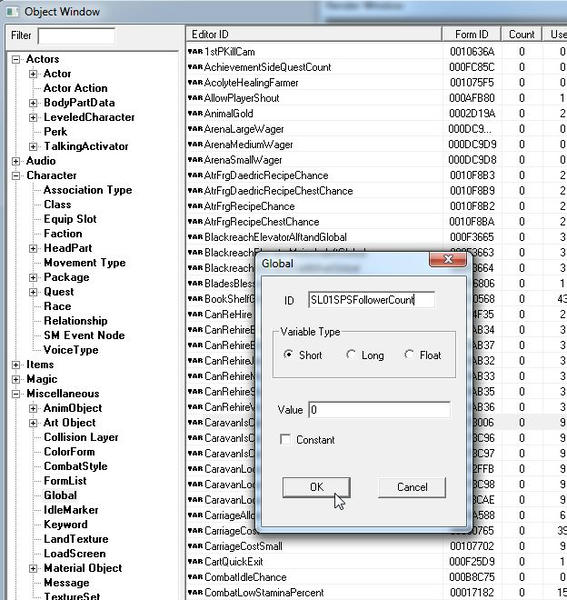Select ColorForm in the tree
The width and height of the screenshot is (567, 600).
tap(69, 452)
